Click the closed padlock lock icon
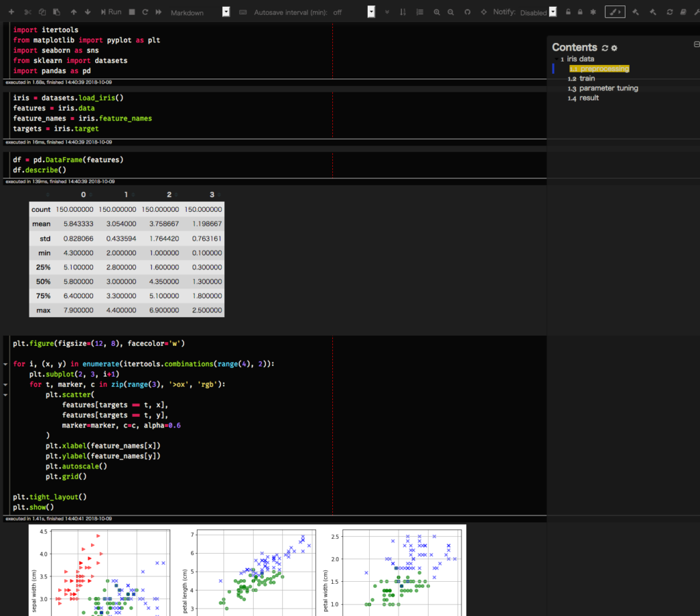The height and width of the screenshot is (616, 700). [x=580, y=12]
